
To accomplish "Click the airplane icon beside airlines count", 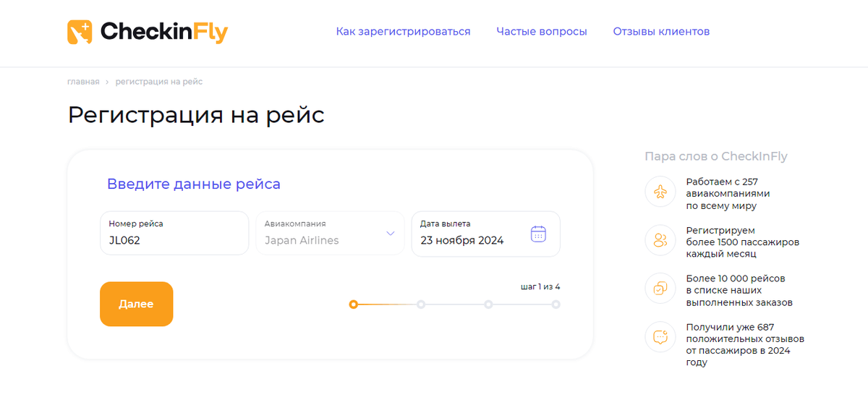I will pos(660,192).
